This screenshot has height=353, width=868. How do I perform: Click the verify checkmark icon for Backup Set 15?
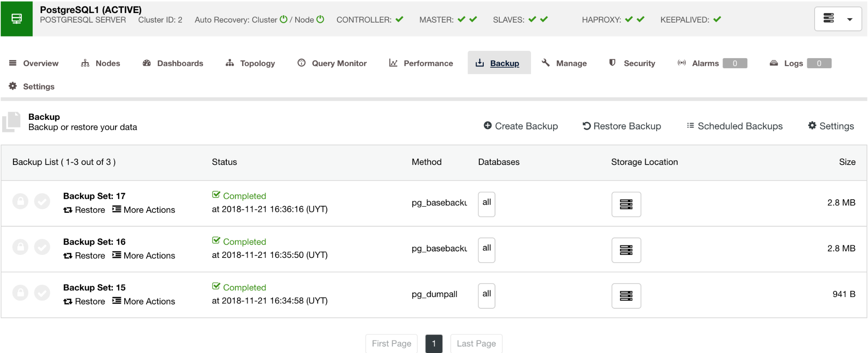[x=42, y=293]
